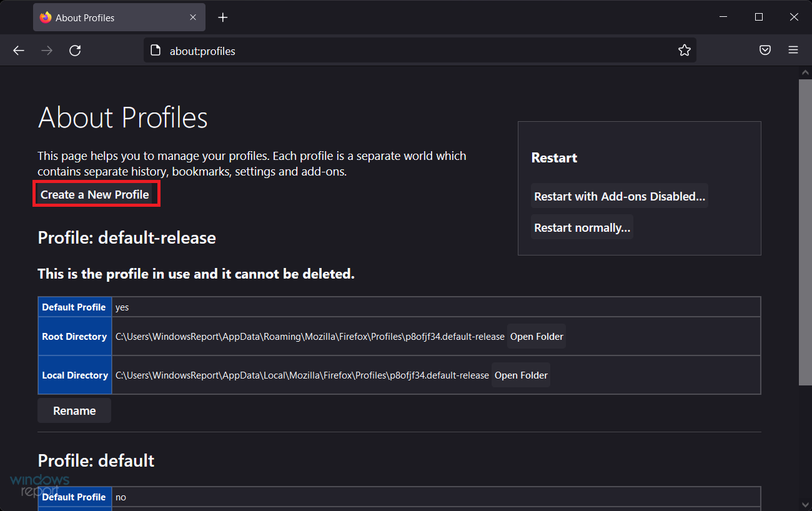Click the about:profiles address bar

pos(412,51)
